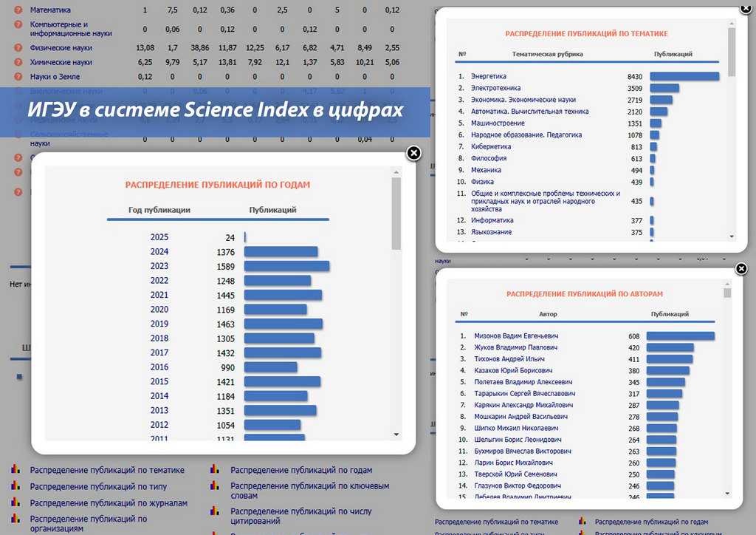Click chart icon beside Распределение публикаций по журналам
Viewport: 756px width, 535px height.
click(x=16, y=503)
